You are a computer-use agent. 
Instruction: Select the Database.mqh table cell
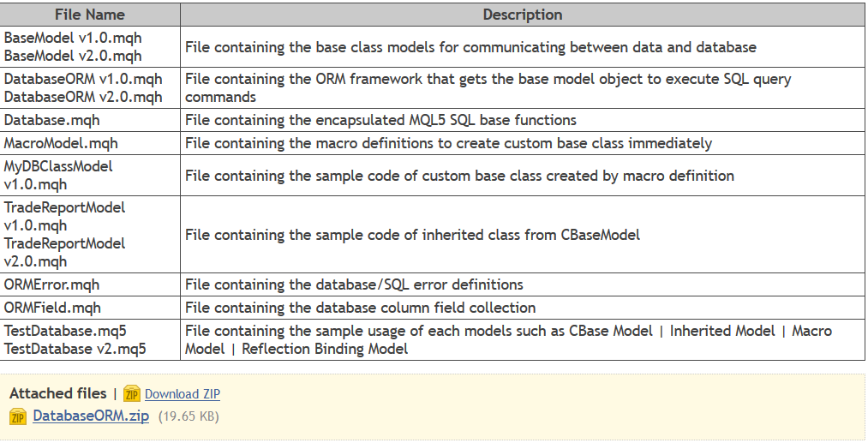click(51, 120)
